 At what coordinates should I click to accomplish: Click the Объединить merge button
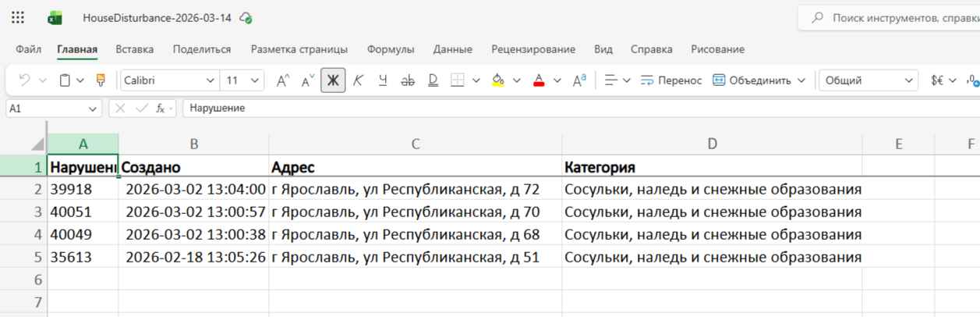[x=752, y=80]
